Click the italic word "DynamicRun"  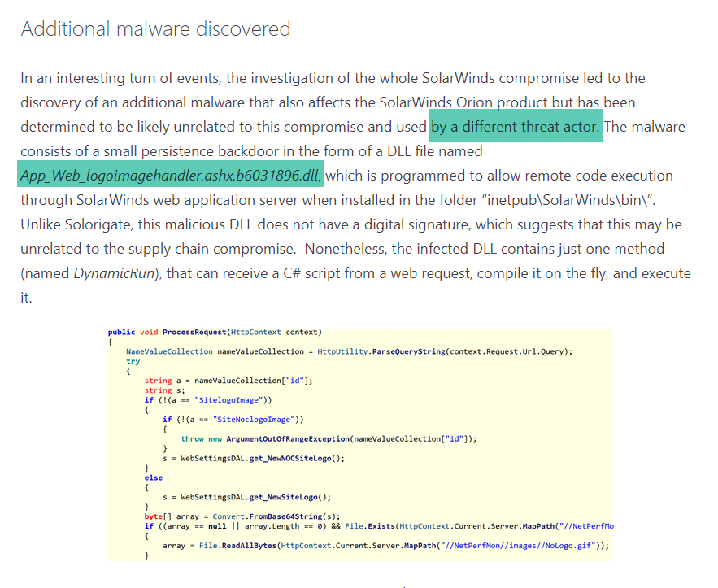tap(115, 273)
